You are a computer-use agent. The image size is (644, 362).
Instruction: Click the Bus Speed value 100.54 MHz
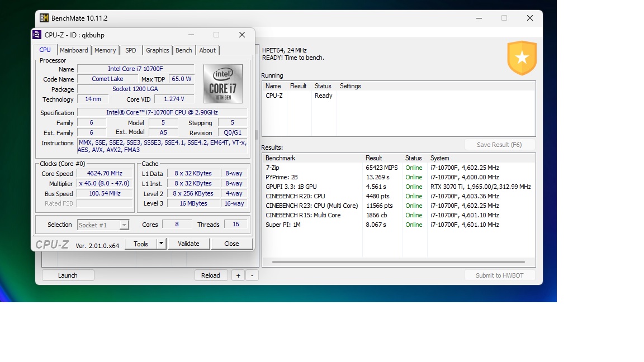105,193
